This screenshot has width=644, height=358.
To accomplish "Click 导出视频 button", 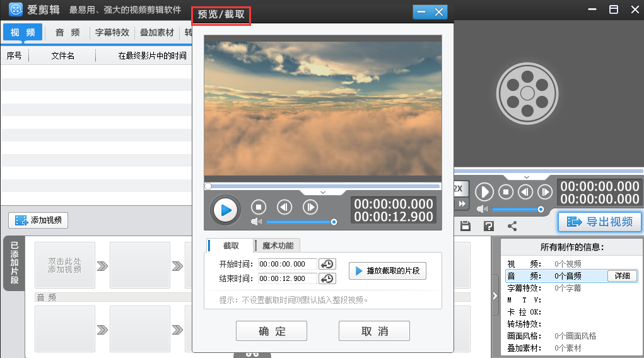I will pos(600,222).
